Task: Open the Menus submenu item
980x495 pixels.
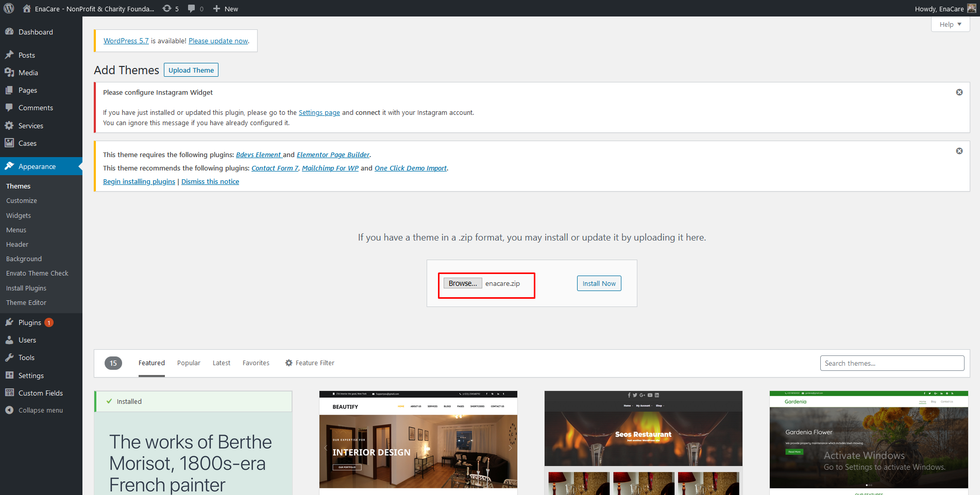Action: click(16, 230)
